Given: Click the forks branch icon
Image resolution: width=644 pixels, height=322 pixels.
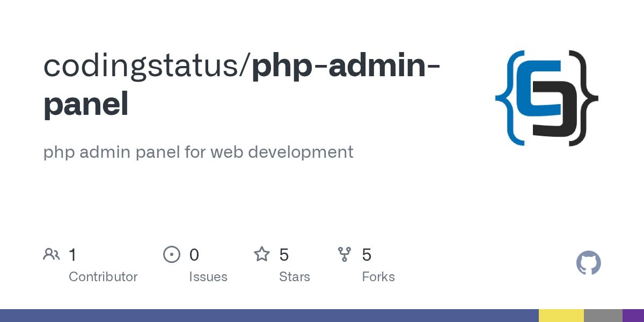Looking at the screenshot, I should click(x=345, y=254).
